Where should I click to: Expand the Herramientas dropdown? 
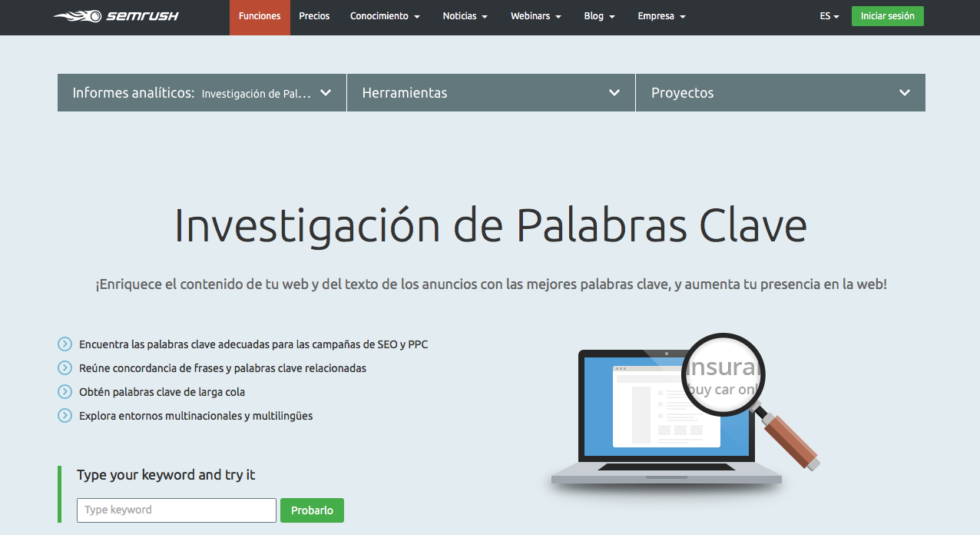(491, 92)
